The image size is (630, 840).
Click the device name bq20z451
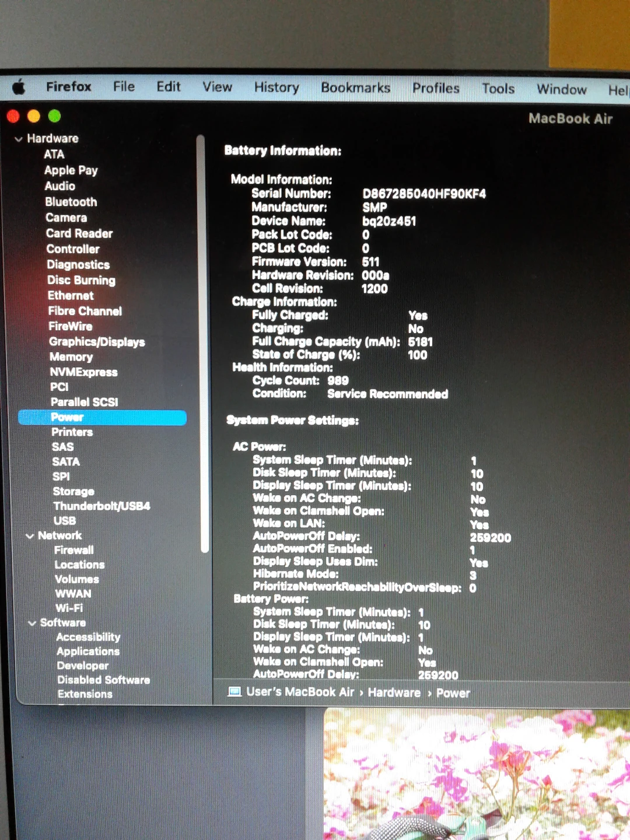[389, 221]
